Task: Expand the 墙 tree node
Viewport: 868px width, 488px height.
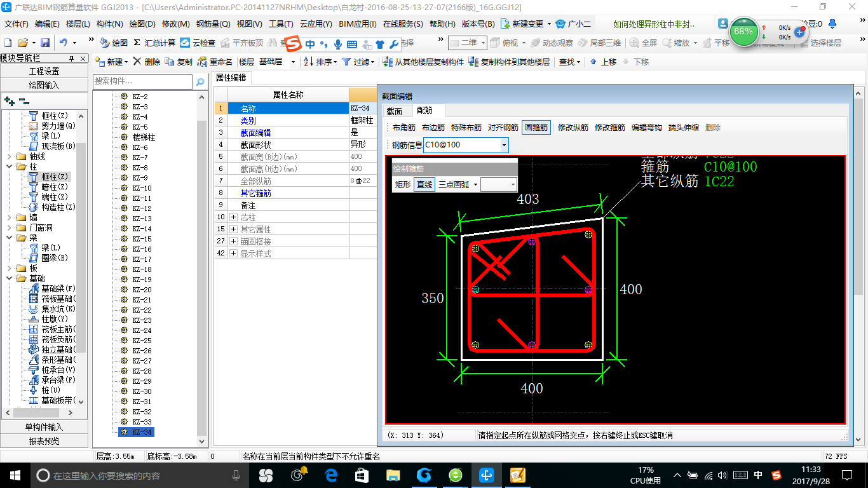Action: tap(10, 217)
